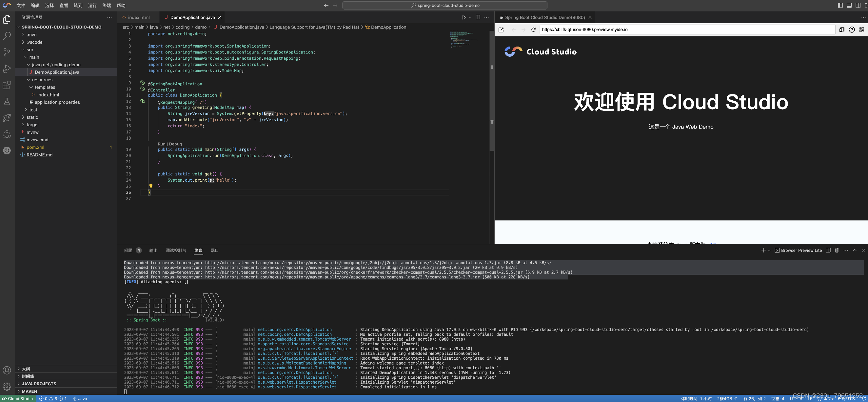This screenshot has width=868, height=402.
Task: Open the Extensions view
Action: [7, 85]
